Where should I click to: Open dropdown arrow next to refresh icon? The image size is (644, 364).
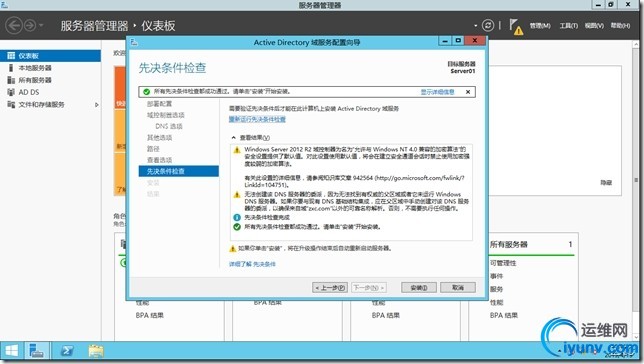point(476,26)
